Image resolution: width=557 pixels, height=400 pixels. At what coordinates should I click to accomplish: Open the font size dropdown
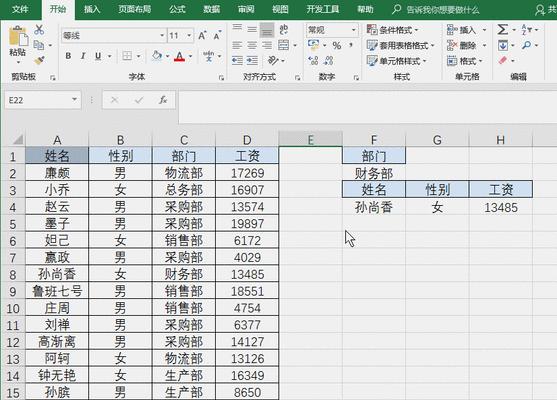pyautogui.click(x=189, y=36)
